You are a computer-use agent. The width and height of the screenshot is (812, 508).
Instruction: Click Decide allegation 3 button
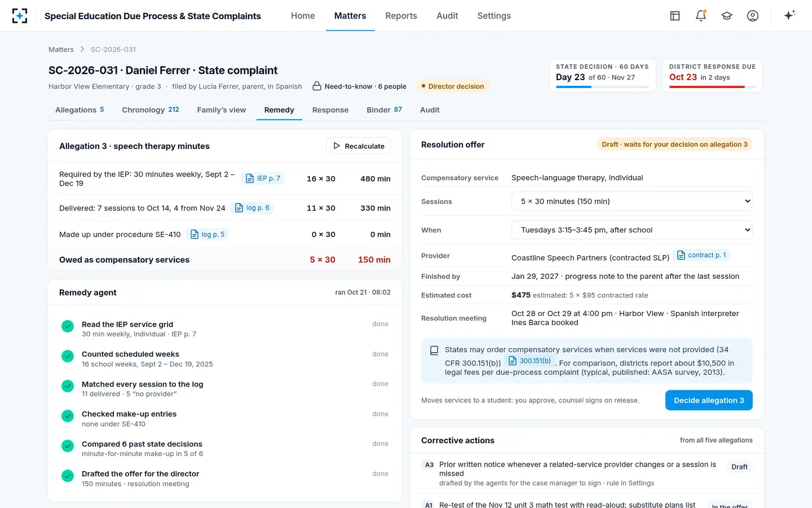pyautogui.click(x=709, y=400)
